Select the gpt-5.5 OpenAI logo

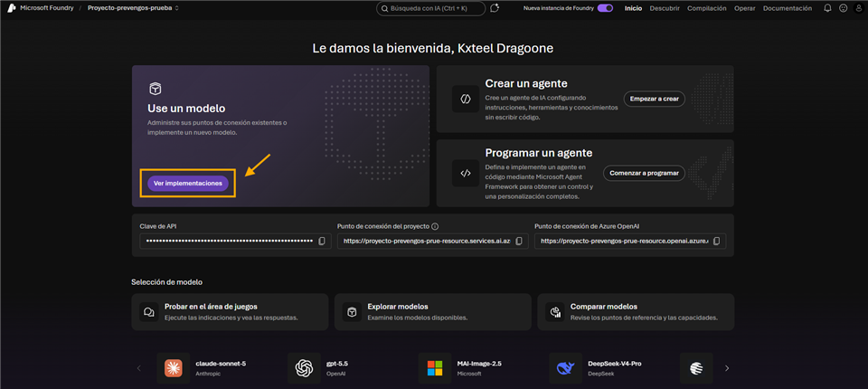(304, 368)
